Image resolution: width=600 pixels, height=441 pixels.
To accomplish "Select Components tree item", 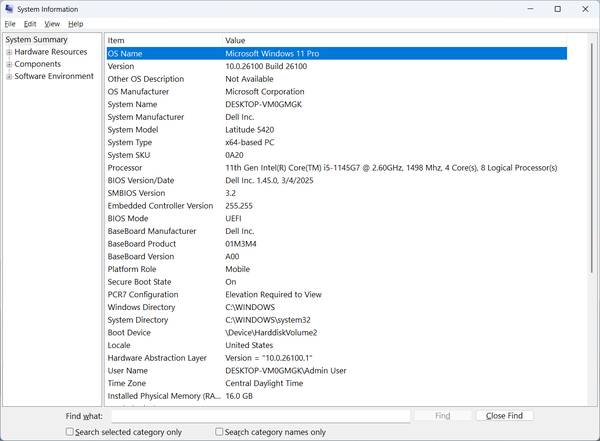I will [38, 64].
